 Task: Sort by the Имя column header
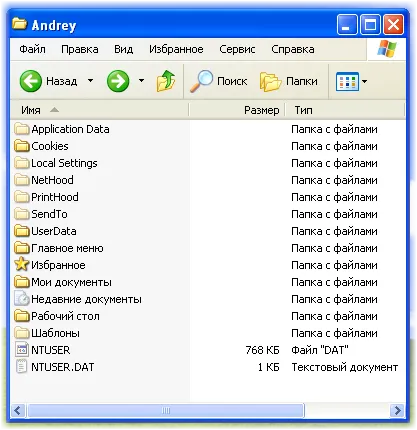click(99, 110)
